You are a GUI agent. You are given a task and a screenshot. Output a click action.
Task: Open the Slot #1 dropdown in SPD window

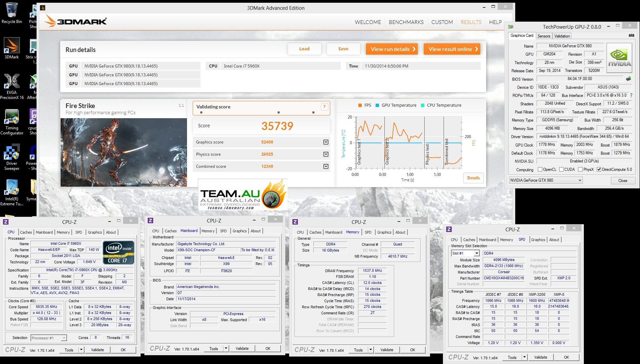[466, 253]
